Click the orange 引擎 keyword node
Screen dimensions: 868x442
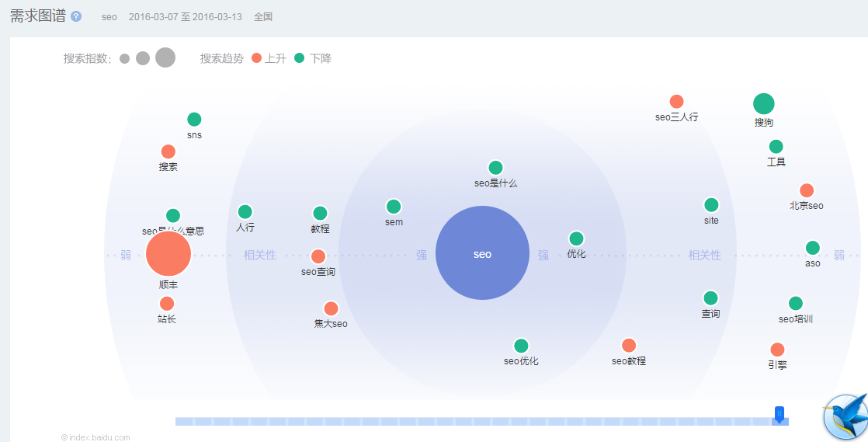tap(777, 350)
